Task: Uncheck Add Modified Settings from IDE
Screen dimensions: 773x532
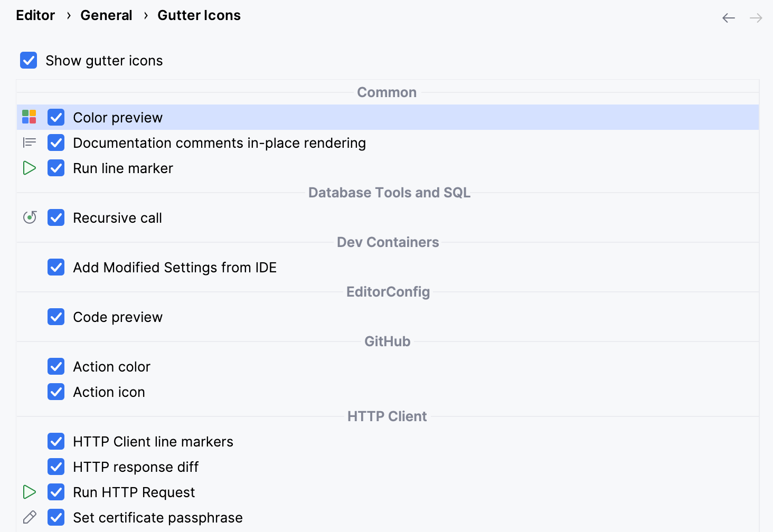Action: pyautogui.click(x=56, y=267)
